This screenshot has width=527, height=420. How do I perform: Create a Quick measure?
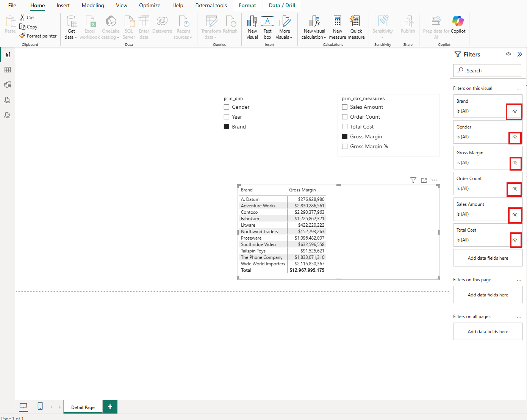[356, 27]
